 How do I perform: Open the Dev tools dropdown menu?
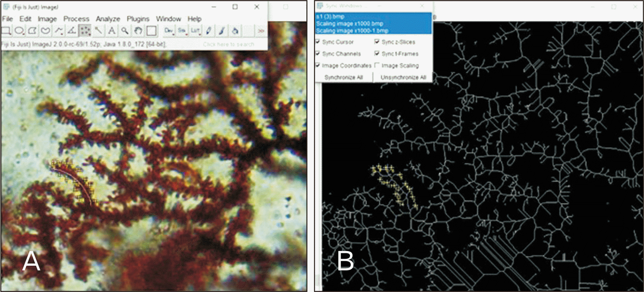168,31
